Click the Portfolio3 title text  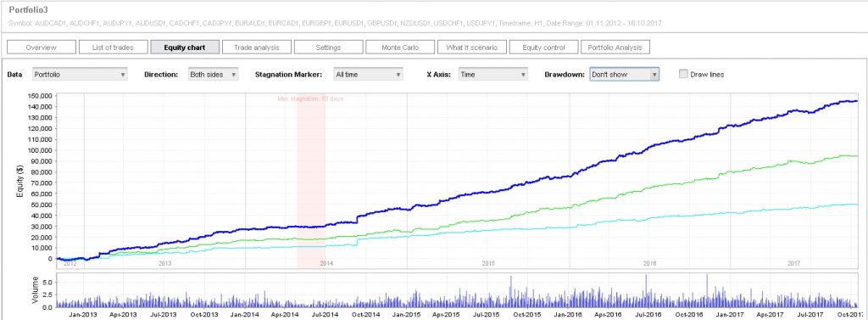(27, 10)
